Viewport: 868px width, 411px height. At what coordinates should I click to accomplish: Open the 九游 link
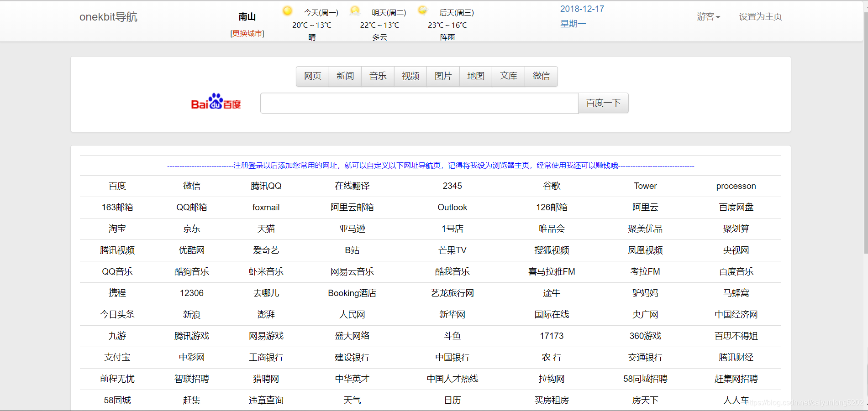pos(117,336)
